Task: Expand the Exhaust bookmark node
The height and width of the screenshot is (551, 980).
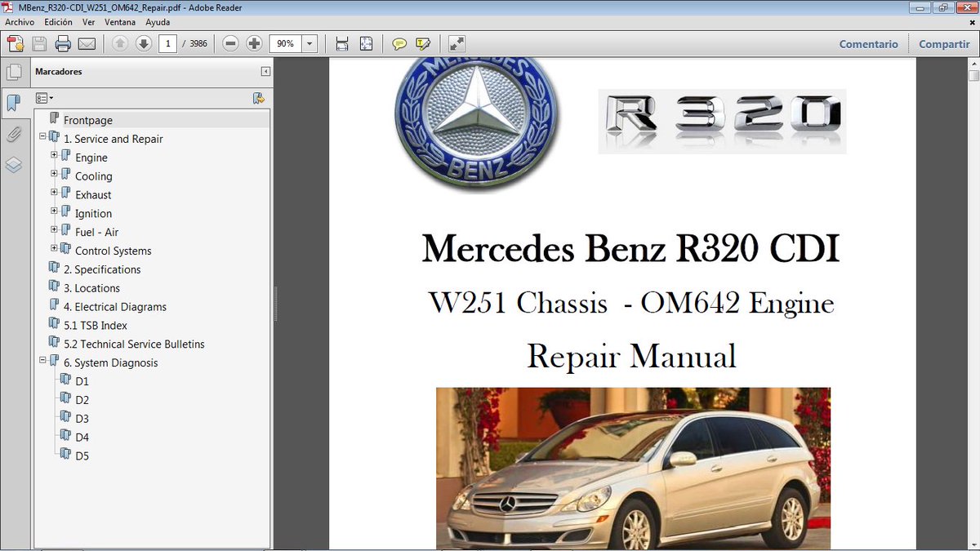Action: pos(54,192)
